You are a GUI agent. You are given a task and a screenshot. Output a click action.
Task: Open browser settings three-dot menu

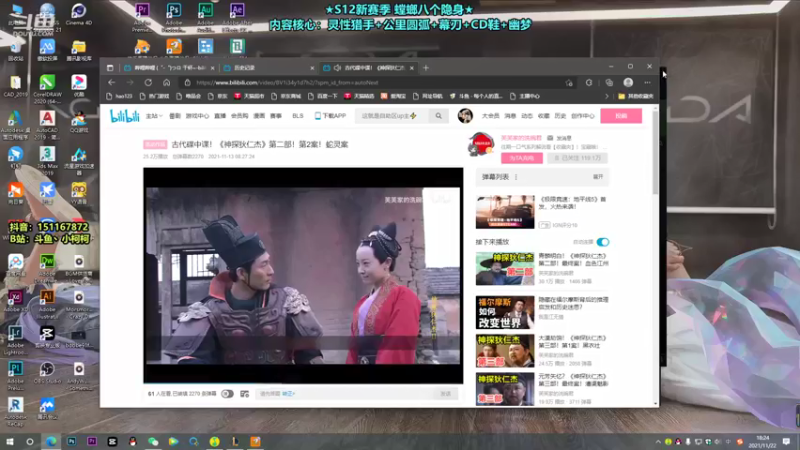click(647, 83)
